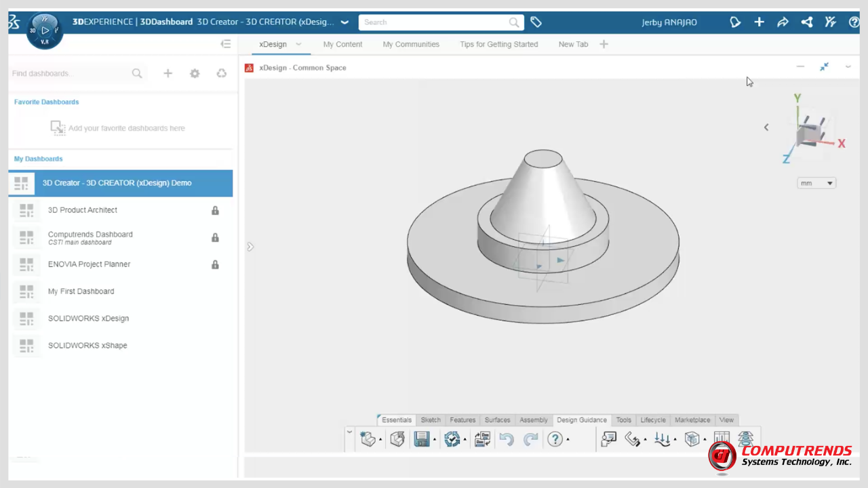The image size is (868, 488).
Task: Open the notifications bell in top bar
Action: coord(735,22)
